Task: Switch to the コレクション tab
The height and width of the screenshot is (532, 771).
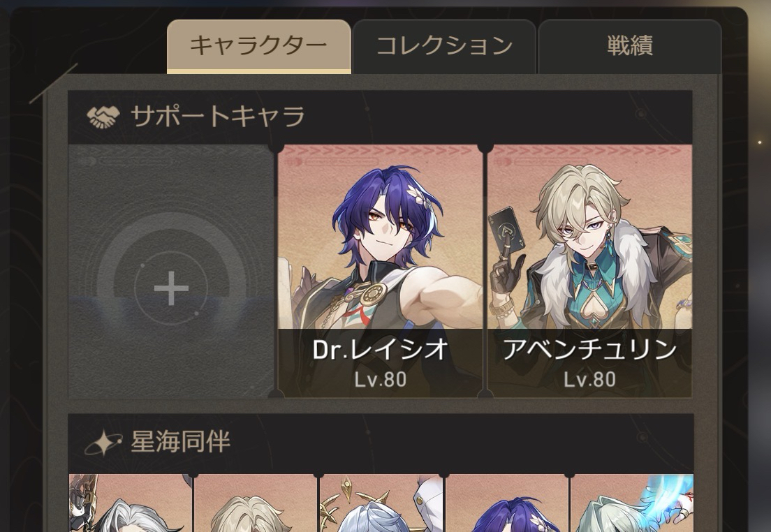Action: (x=444, y=46)
